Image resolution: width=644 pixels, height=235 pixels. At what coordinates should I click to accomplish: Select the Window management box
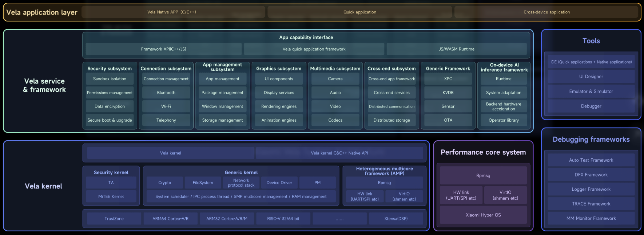[x=223, y=106]
